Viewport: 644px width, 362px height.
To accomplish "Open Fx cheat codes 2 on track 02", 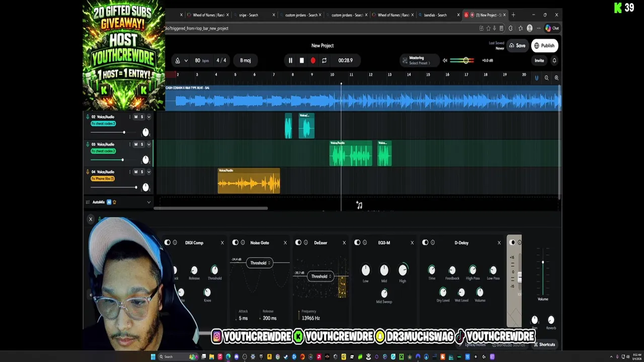I will (103, 124).
